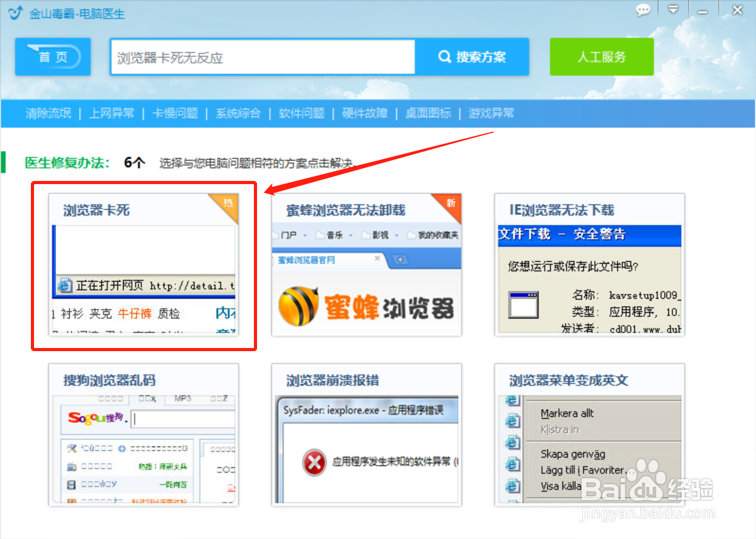Select the 硬件故障 category

coord(365,113)
